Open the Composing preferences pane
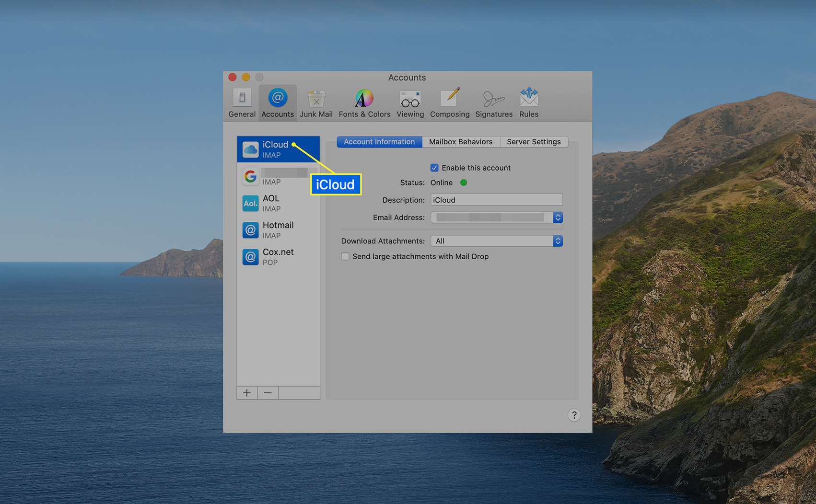The image size is (816, 504). tap(450, 103)
